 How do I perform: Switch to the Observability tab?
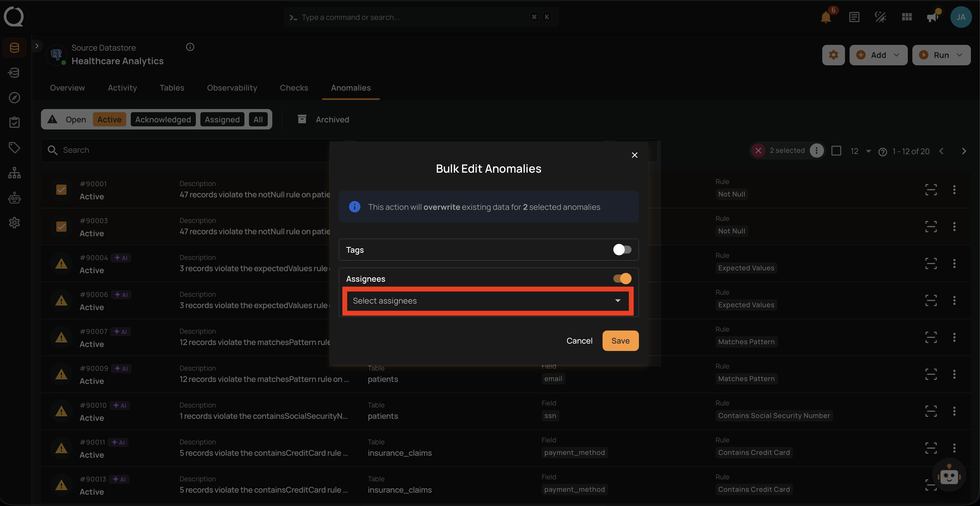click(x=232, y=88)
